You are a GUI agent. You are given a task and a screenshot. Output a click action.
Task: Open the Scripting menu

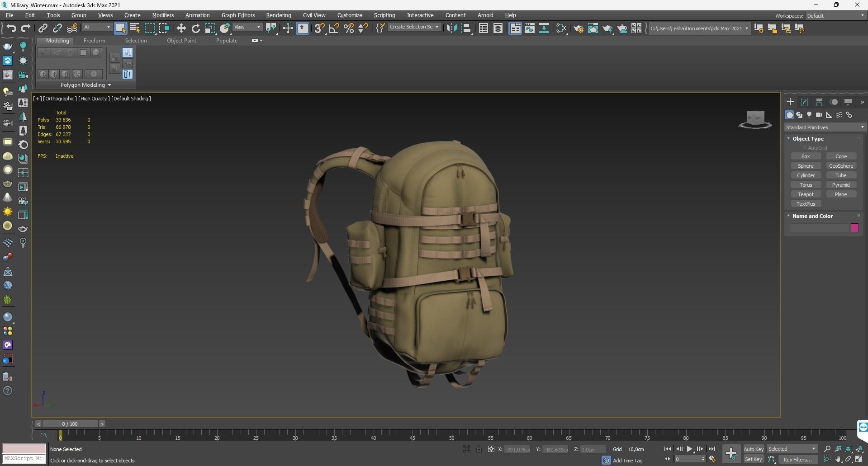click(384, 15)
